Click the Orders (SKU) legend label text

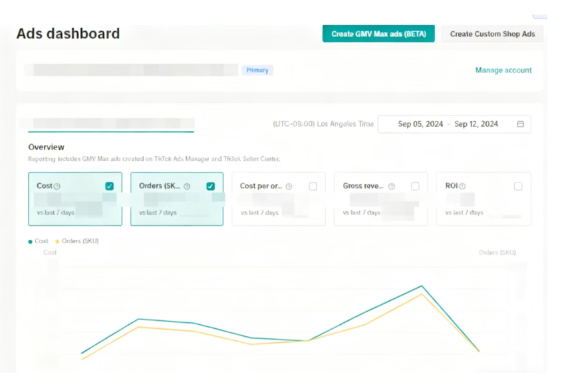pos(80,241)
